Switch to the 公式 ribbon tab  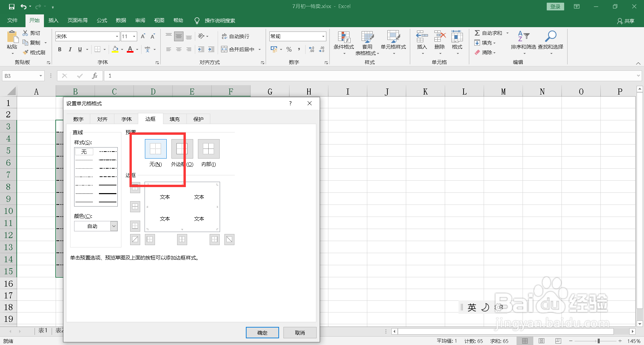102,20
